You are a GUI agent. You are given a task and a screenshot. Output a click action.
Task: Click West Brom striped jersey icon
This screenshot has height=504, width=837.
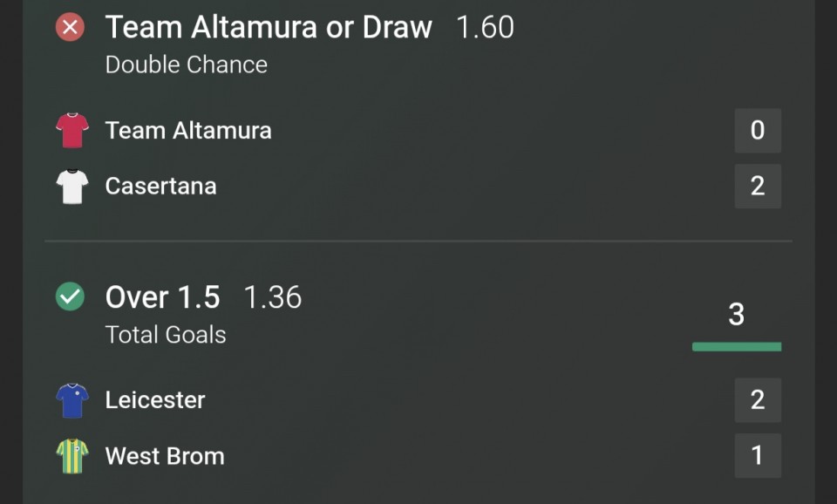pyautogui.click(x=72, y=456)
